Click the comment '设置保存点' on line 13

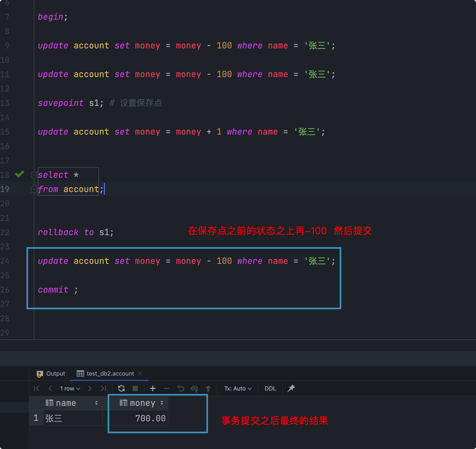(x=141, y=103)
